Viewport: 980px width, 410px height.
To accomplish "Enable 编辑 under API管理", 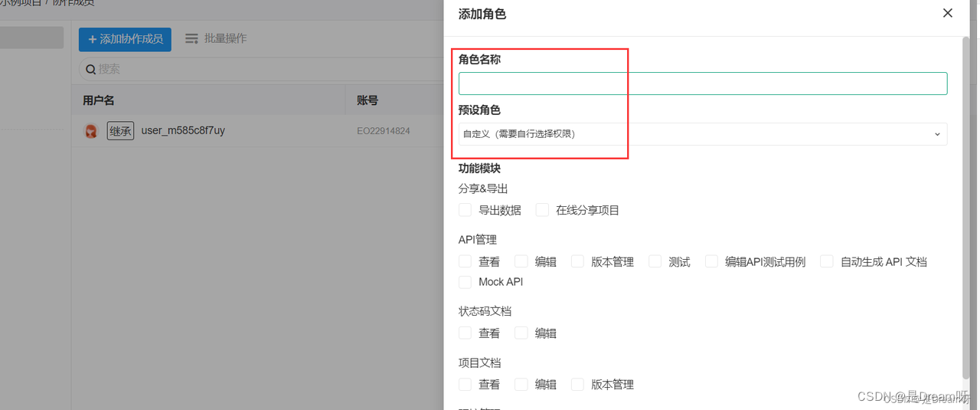I will coord(521,261).
